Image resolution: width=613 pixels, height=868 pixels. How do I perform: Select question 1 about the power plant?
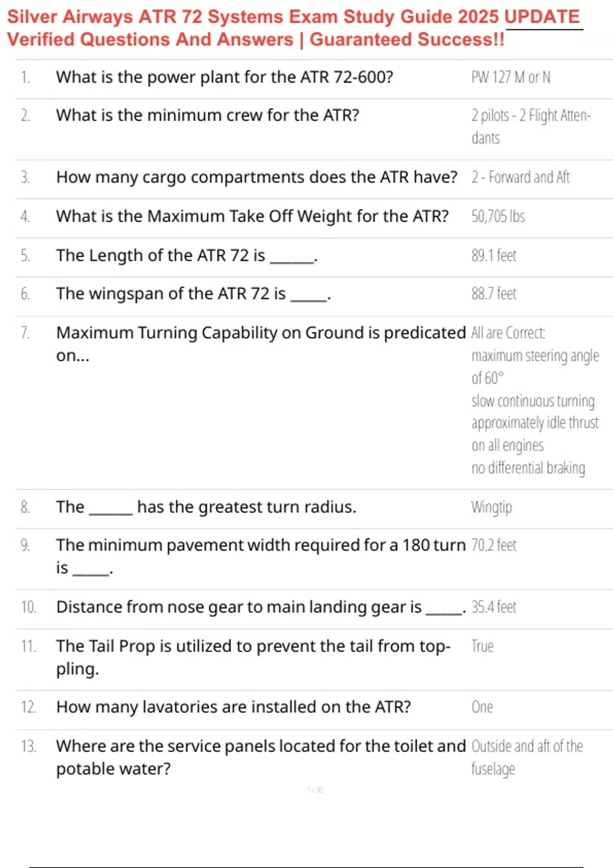(x=225, y=77)
